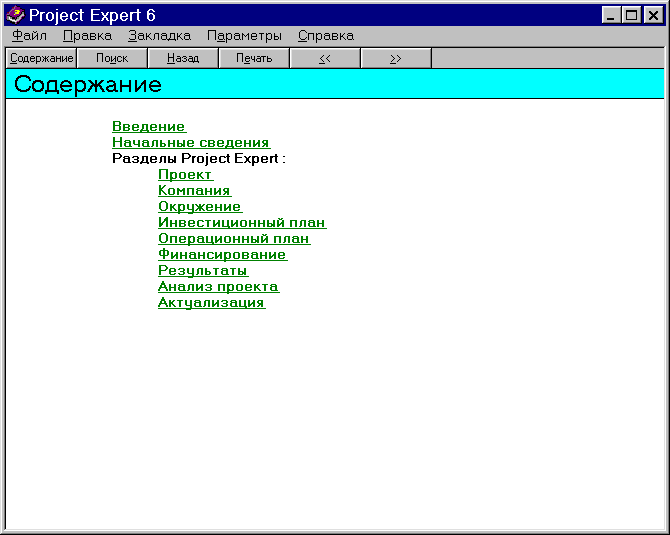Click the 'Разделы Project Expert :' text
Viewport: 670px width, 535px height.
[199, 159]
